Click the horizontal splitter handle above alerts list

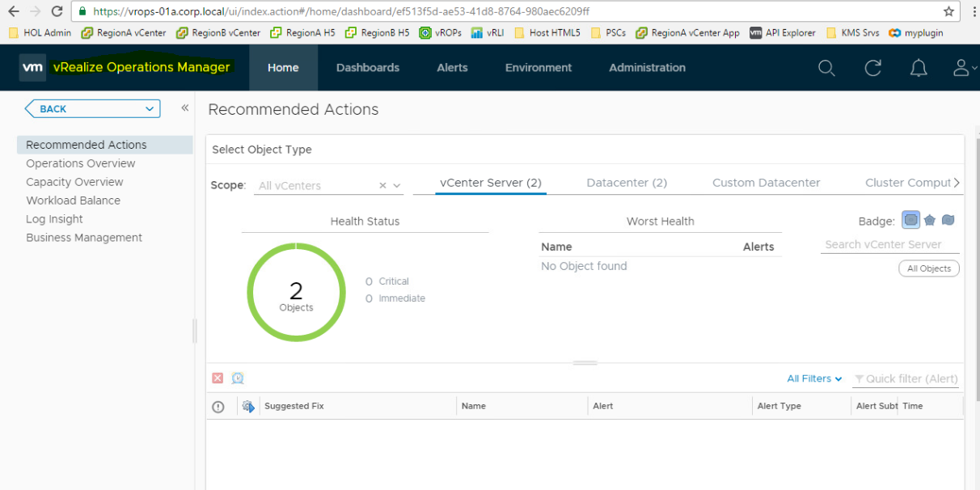point(585,363)
